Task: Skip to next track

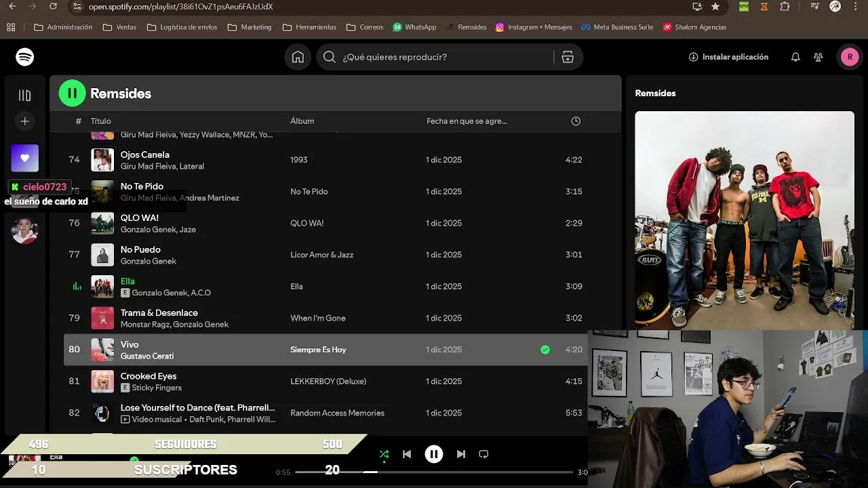Action: 461,454
